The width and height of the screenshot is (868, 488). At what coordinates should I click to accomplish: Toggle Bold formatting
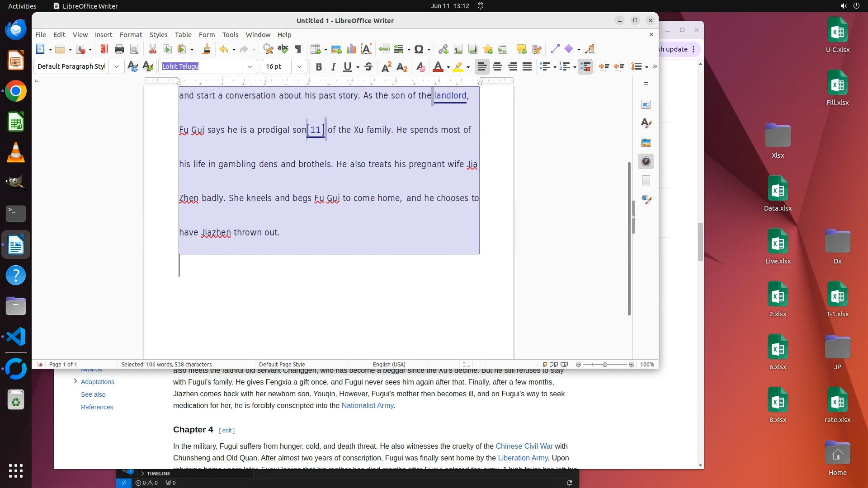[319, 67]
